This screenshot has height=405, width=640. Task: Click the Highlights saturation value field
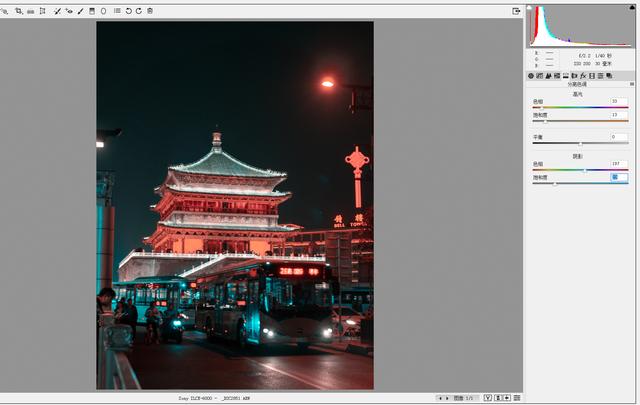[x=619, y=115]
